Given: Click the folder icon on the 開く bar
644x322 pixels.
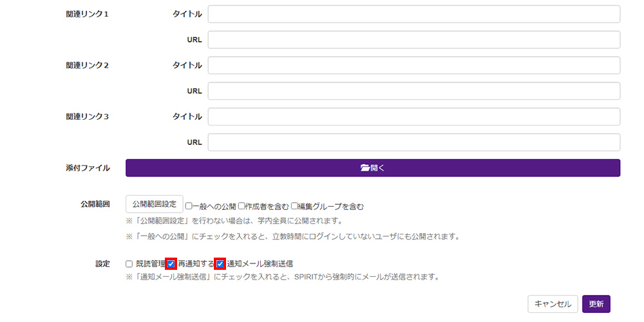Looking at the screenshot, I should click(x=365, y=168).
